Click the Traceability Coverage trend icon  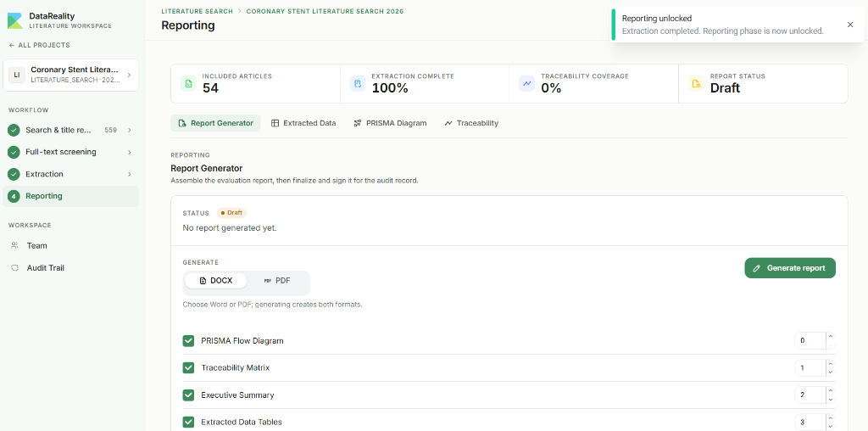pos(527,84)
